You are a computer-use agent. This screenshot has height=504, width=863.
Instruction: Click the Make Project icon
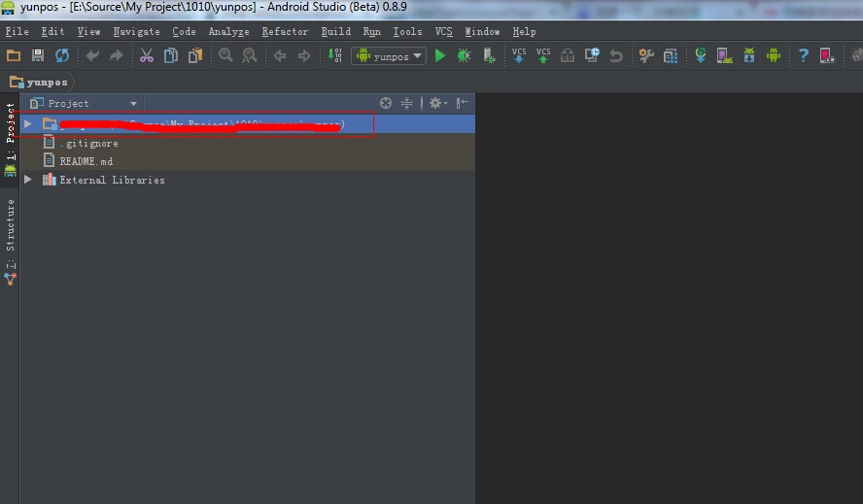coord(334,55)
